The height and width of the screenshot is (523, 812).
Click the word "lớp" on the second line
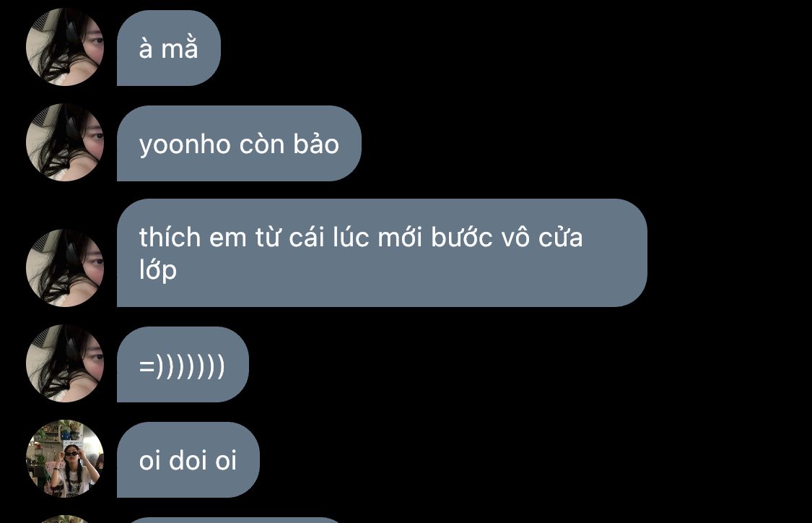(x=158, y=270)
